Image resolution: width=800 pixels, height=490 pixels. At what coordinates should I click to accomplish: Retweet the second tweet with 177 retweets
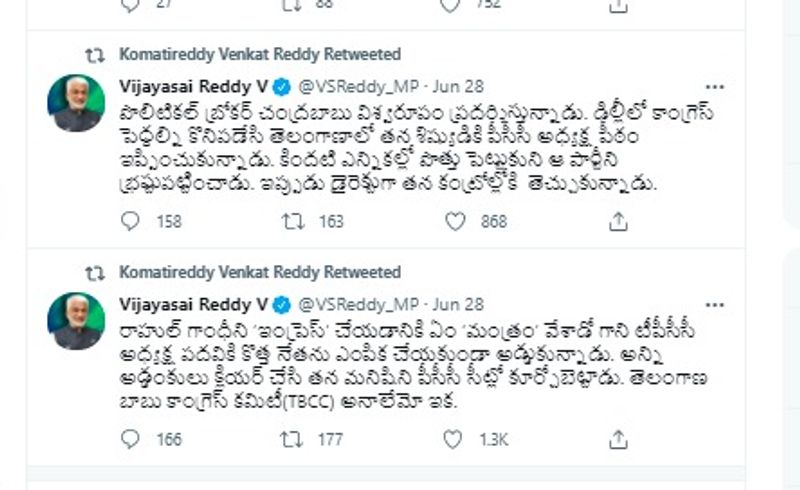[x=292, y=439]
